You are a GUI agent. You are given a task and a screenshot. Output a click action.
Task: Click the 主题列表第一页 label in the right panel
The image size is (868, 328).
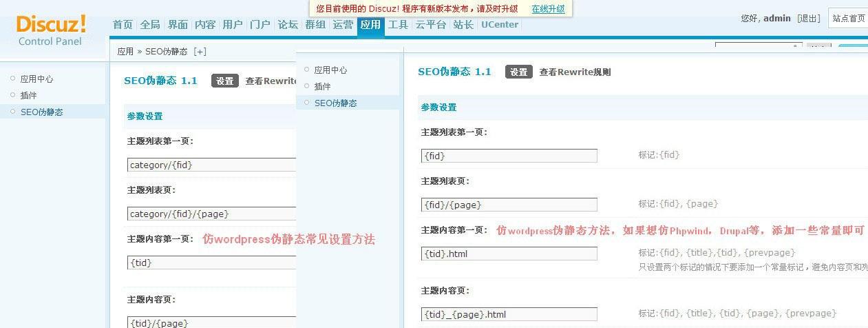(x=454, y=132)
